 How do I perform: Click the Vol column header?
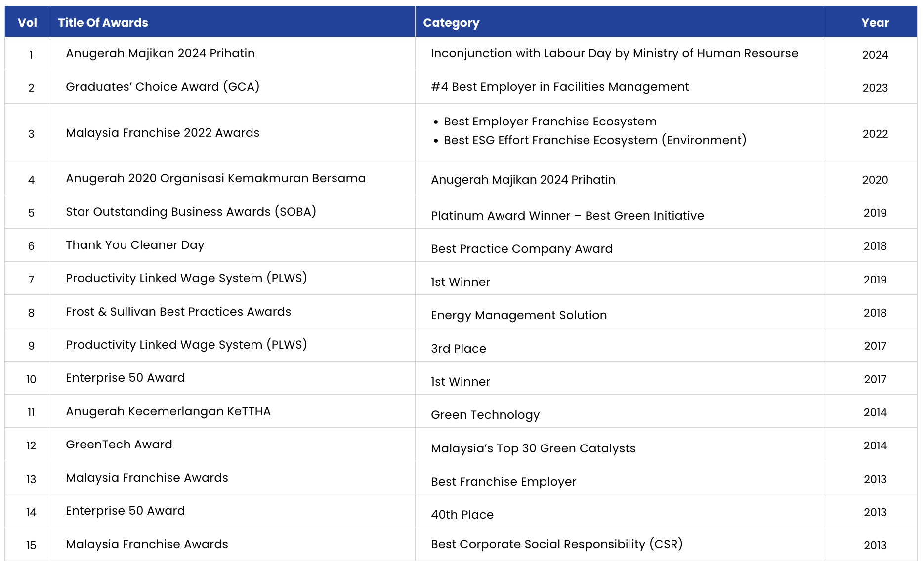[x=27, y=23]
